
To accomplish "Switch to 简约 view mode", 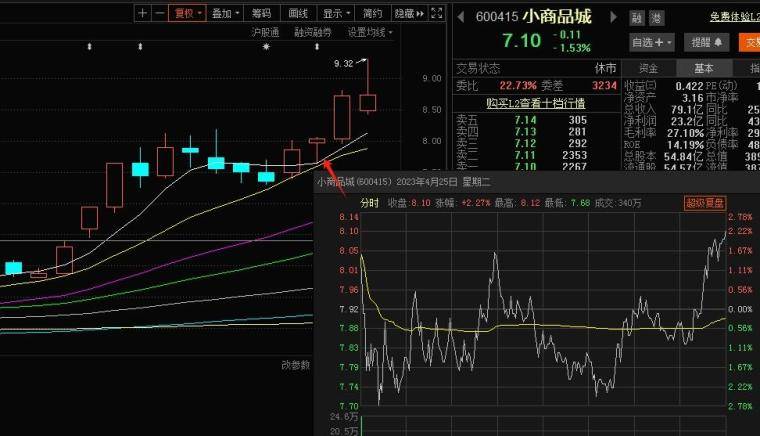I will 372,13.
